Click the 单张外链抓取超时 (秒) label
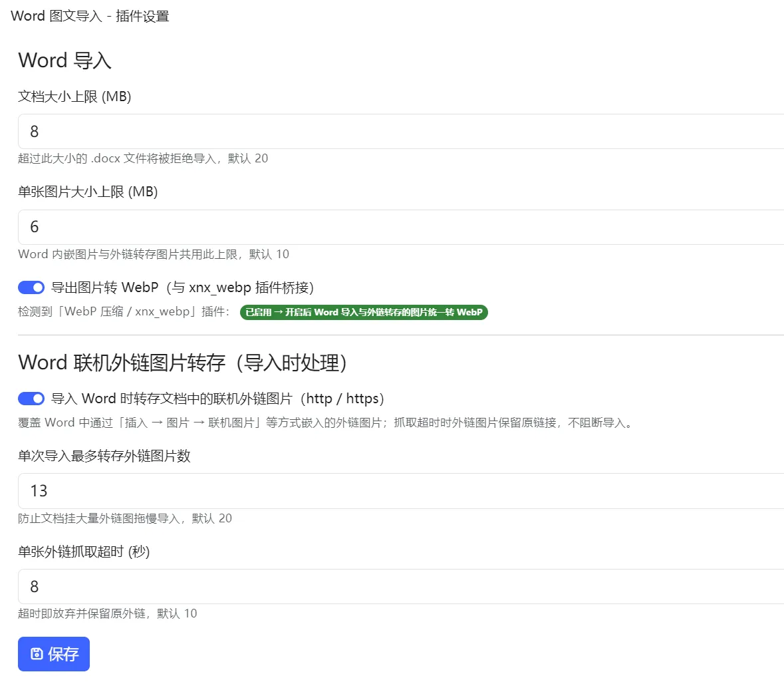The height and width of the screenshot is (686, 784). (x=84, y=552)
